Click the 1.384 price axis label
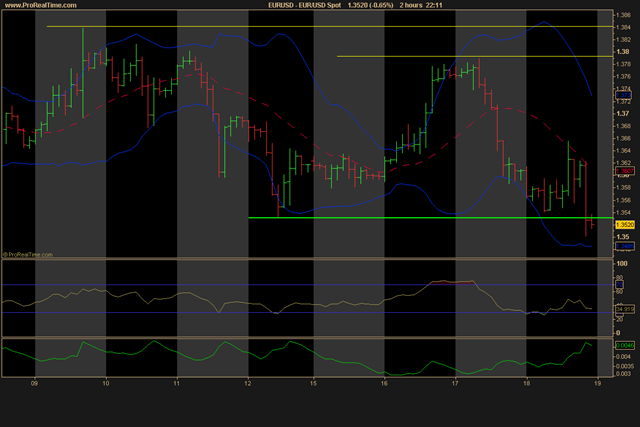Screen dimensions: 640x427 (x=623, y=27)
